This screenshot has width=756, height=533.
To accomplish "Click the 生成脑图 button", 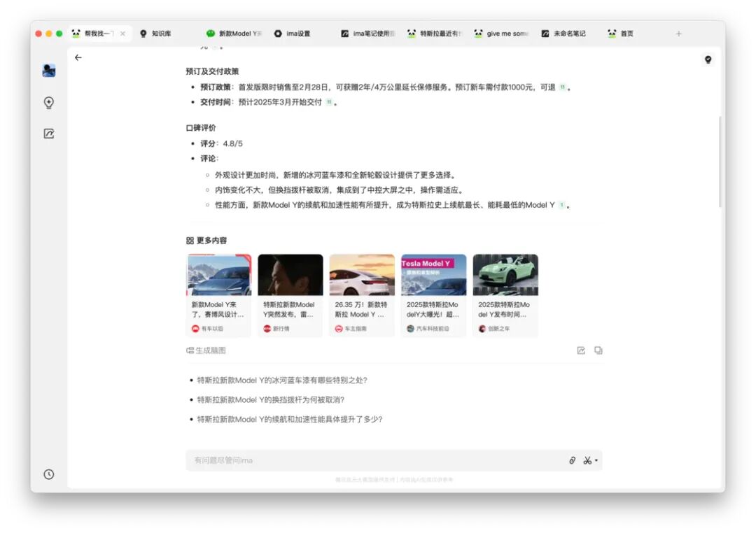I will tap(206, 350).
